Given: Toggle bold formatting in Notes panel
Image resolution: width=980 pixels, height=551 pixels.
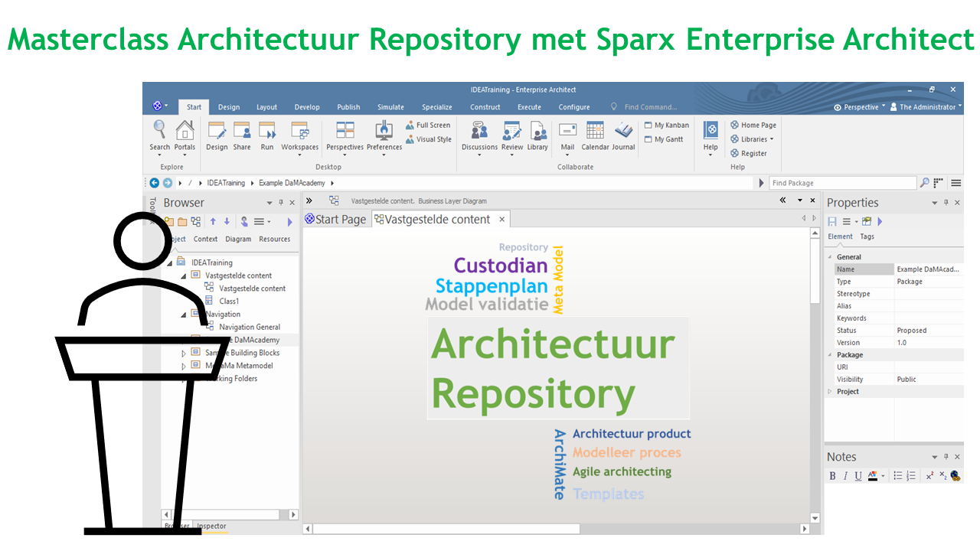Looking at the screenshot, I should (x=833, y=476).
